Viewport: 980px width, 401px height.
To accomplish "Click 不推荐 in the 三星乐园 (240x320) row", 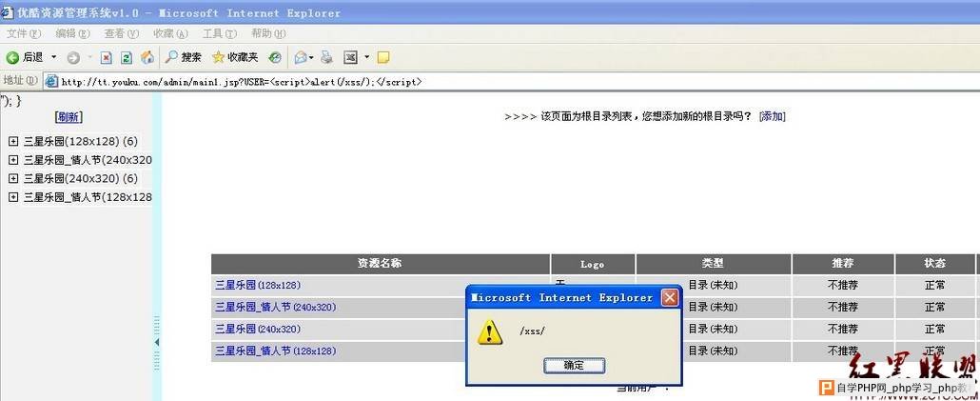I will [843, 329].
